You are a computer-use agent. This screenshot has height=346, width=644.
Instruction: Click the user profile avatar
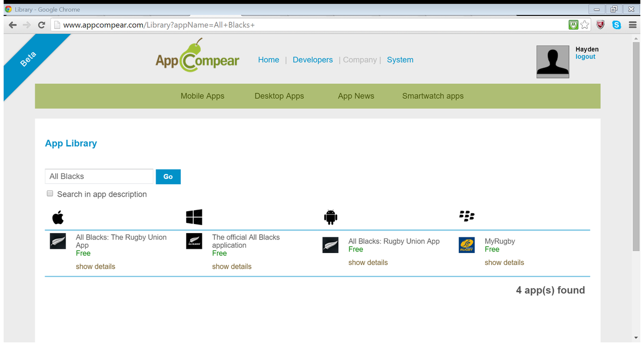tap(553, 62)
